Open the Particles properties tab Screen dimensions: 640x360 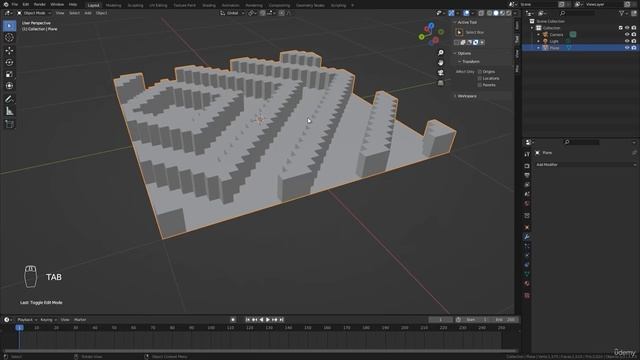[x=527, y=246]
